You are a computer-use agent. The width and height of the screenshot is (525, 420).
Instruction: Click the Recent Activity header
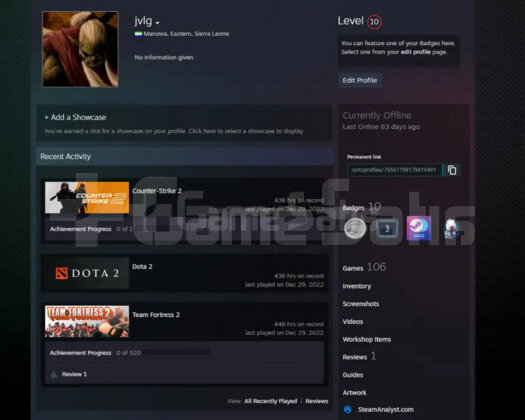click(x=66, y=156)
